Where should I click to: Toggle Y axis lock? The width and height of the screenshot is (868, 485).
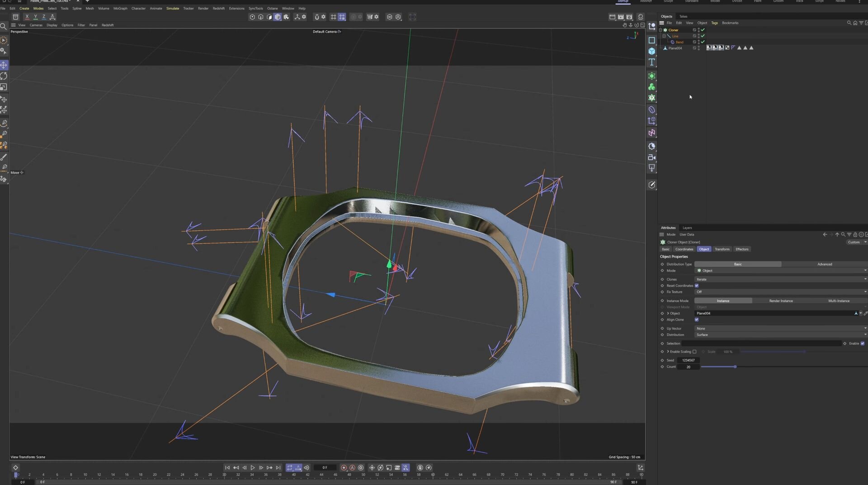[x=35, y=17]
